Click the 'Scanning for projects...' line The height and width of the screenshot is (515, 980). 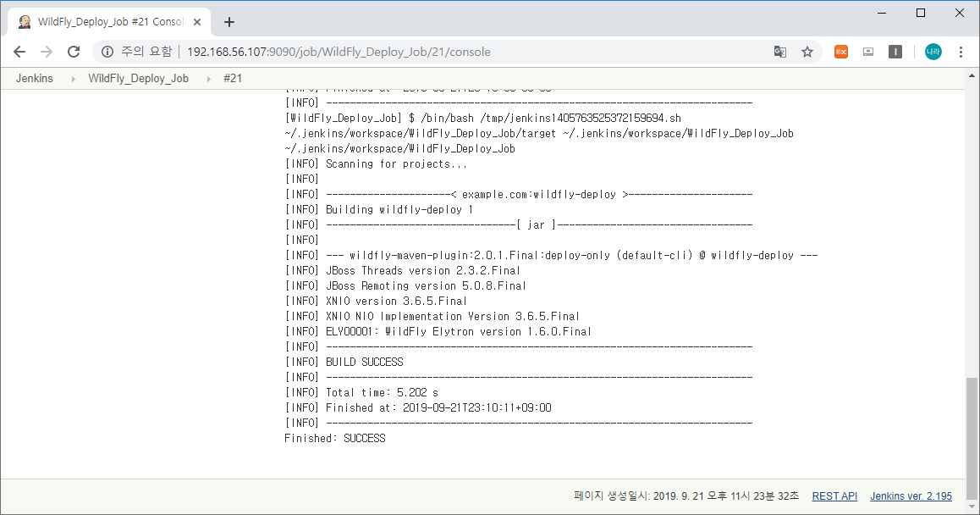376,164
